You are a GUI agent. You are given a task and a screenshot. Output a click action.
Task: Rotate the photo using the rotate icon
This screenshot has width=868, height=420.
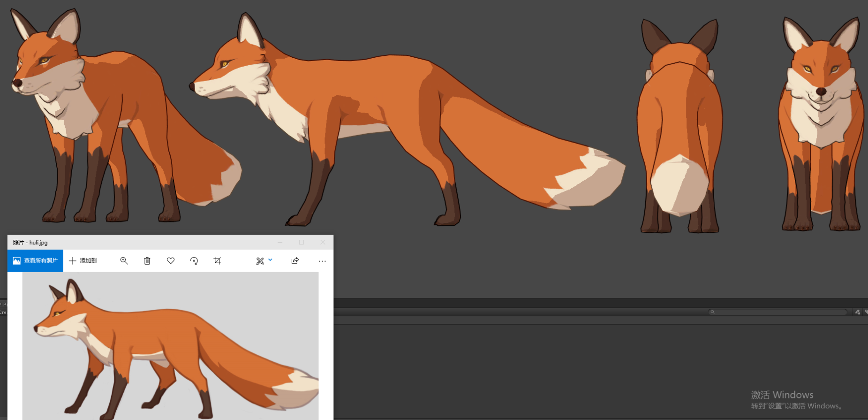(194, 260)
